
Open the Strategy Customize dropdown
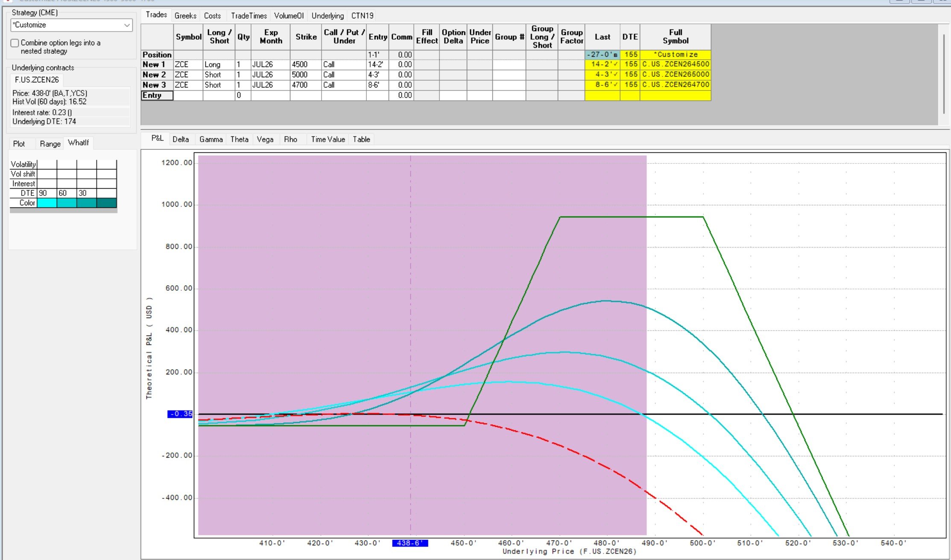(126, 25)
